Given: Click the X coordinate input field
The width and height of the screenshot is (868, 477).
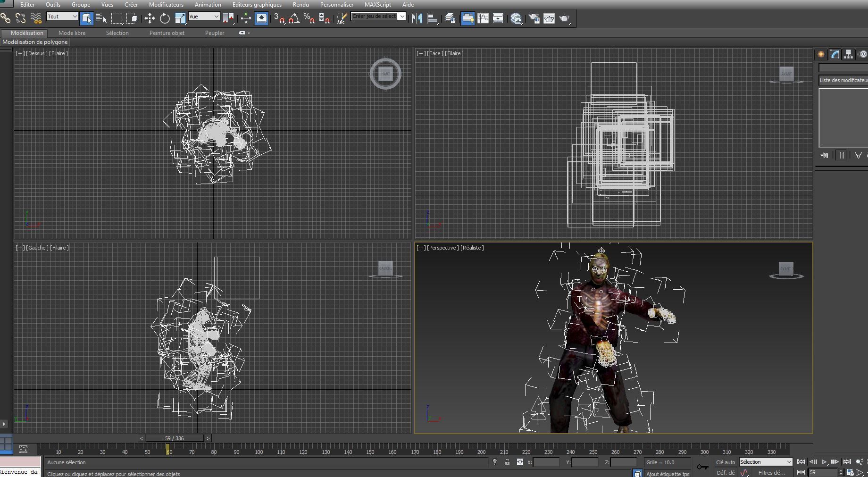Looking at the screenshot, I should click(546, 462).
